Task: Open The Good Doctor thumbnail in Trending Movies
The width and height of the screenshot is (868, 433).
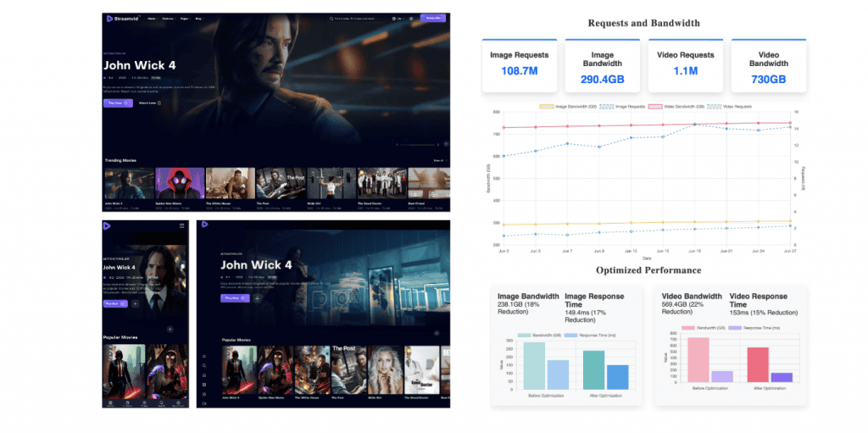Action: [x=382, y=183]
